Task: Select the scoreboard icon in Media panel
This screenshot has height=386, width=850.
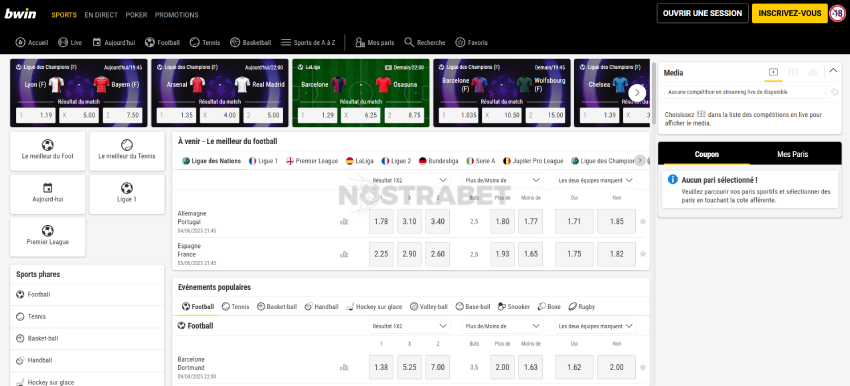Action: [793, 72]
